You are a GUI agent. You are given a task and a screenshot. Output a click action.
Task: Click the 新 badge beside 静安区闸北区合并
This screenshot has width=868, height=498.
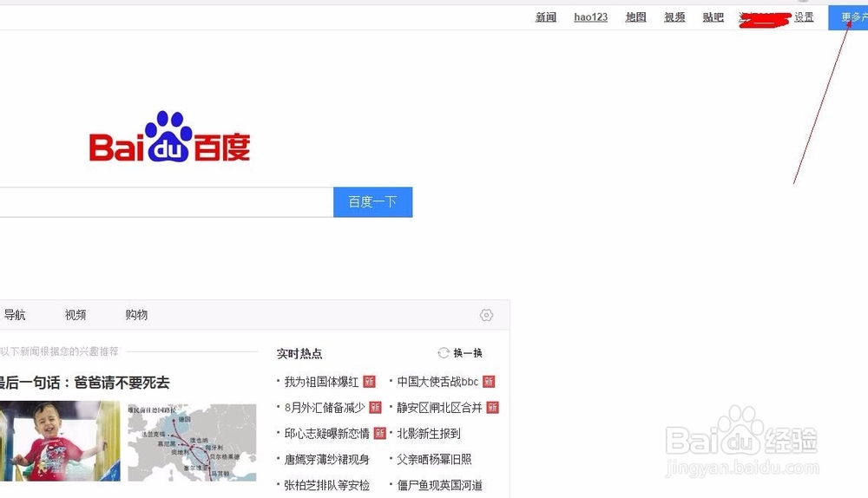pyautogui.click(x=493, y=408)
